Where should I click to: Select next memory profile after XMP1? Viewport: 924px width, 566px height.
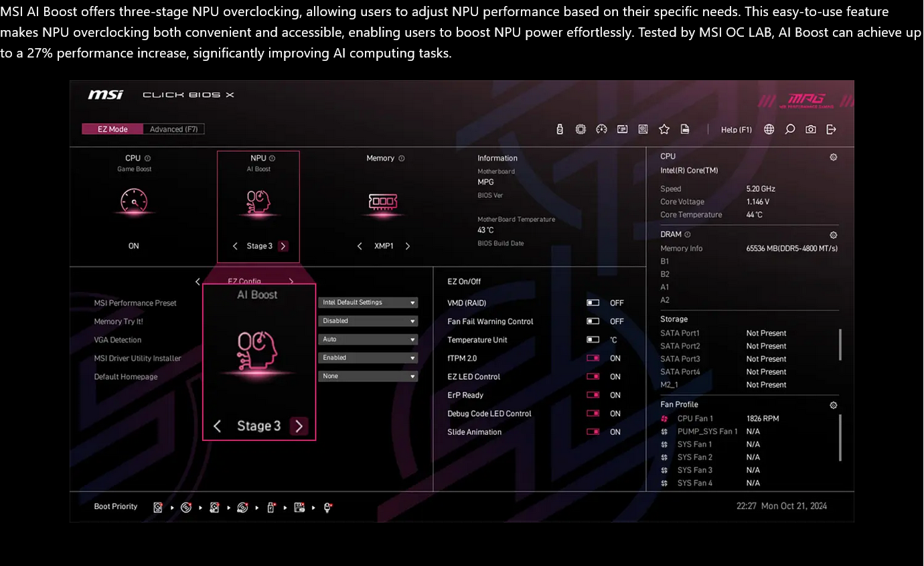pyautogui.click(x=408, y=246)
